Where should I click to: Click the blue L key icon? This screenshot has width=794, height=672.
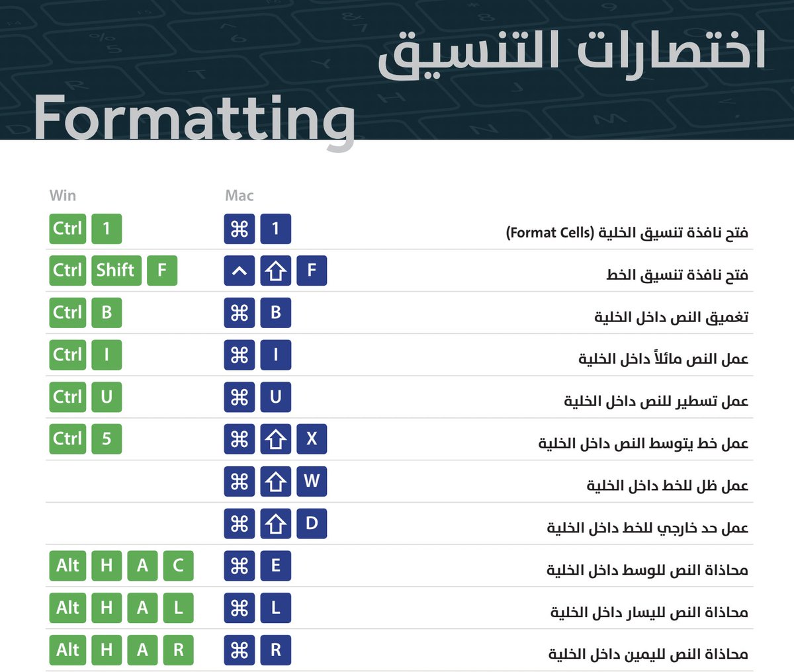click(276, 608)
